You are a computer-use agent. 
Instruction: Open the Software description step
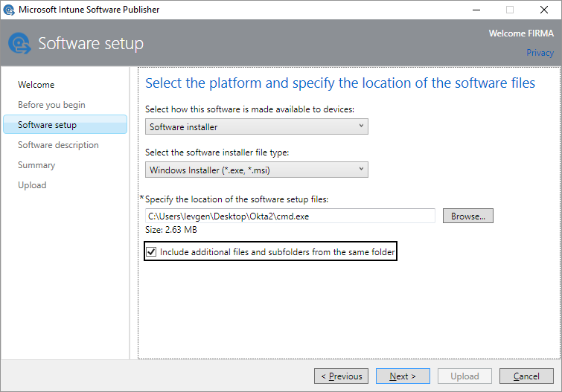tap(58, 145)
